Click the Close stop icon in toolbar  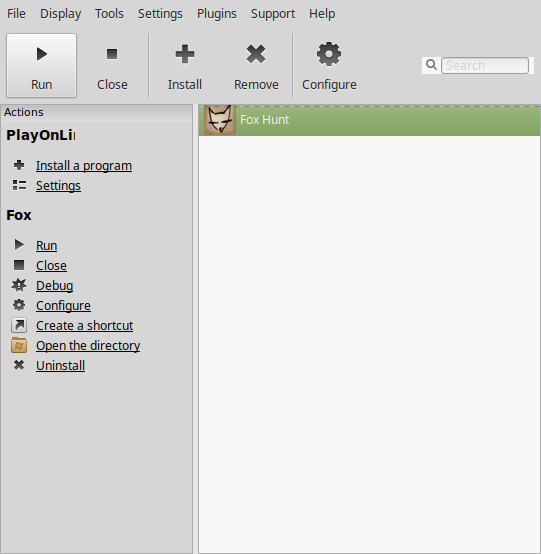coord(112,54)
